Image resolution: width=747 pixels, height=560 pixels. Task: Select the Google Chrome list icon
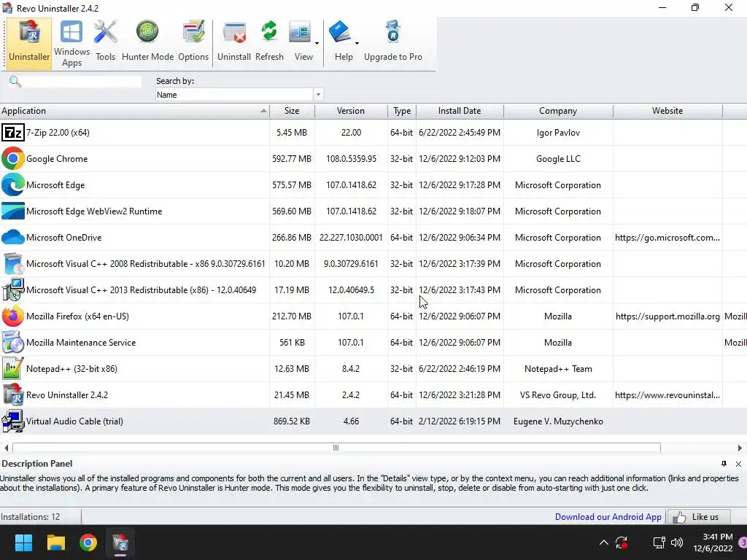point(13,158)
